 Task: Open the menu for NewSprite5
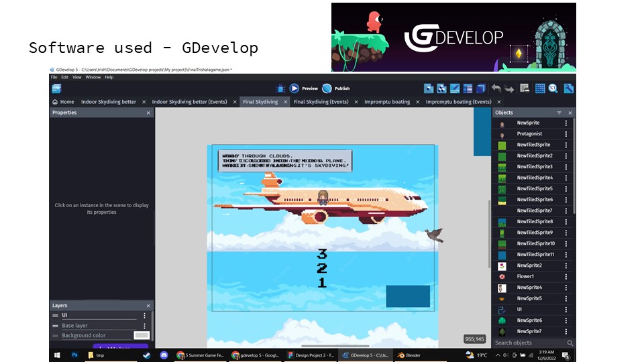566,298
